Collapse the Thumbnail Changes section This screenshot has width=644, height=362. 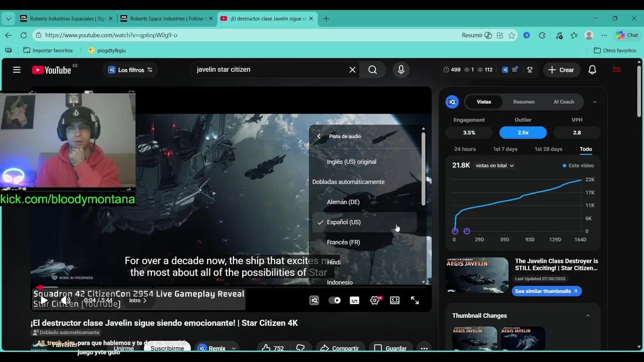(588, 316)
